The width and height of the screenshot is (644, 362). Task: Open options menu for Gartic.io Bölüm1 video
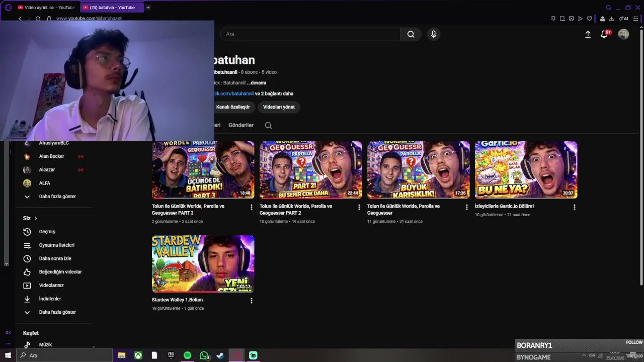tap(575, 207)
